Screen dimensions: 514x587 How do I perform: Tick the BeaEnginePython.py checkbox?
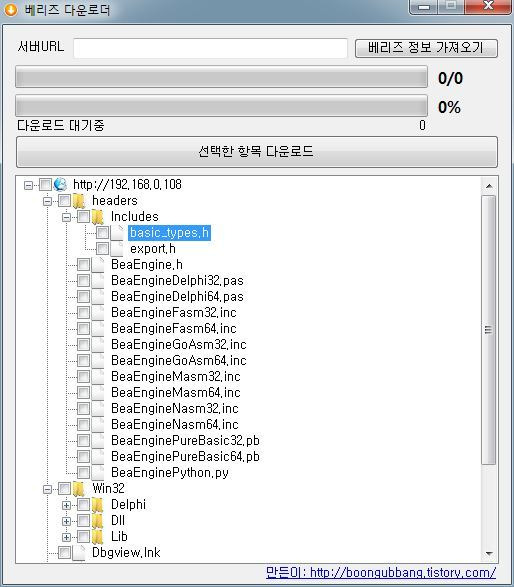(83, 473)
